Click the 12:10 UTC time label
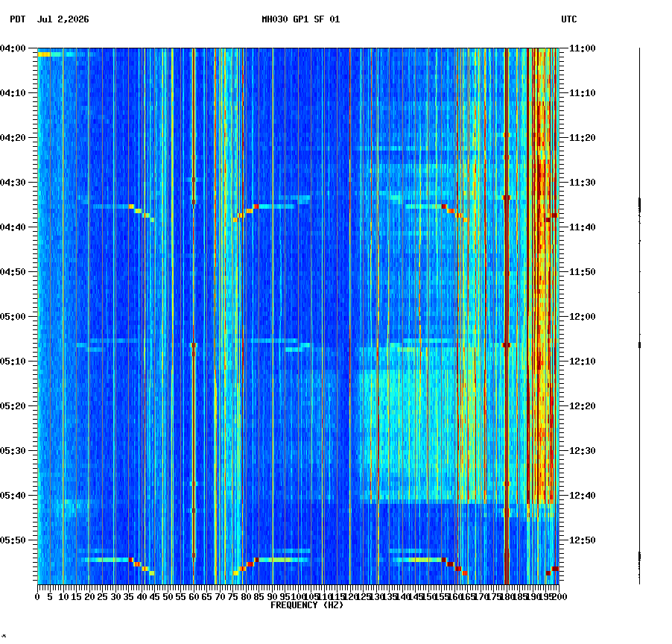 click(x=583, y=361)
